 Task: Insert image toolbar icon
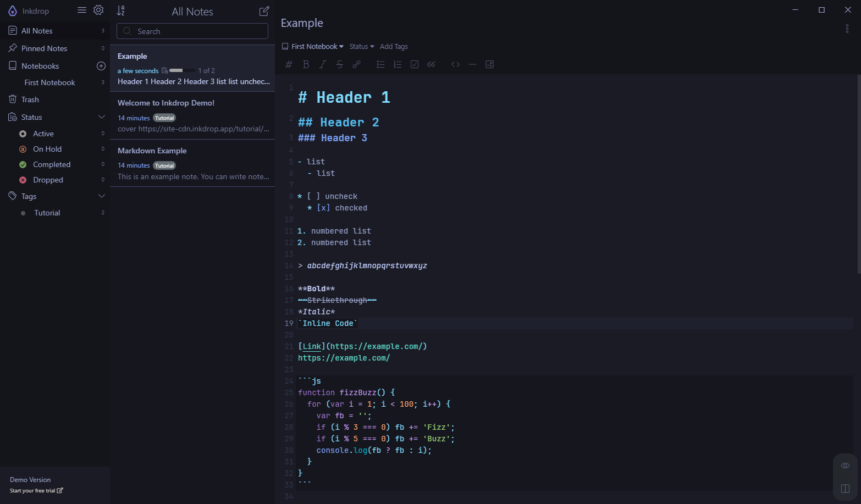(489, 64)
